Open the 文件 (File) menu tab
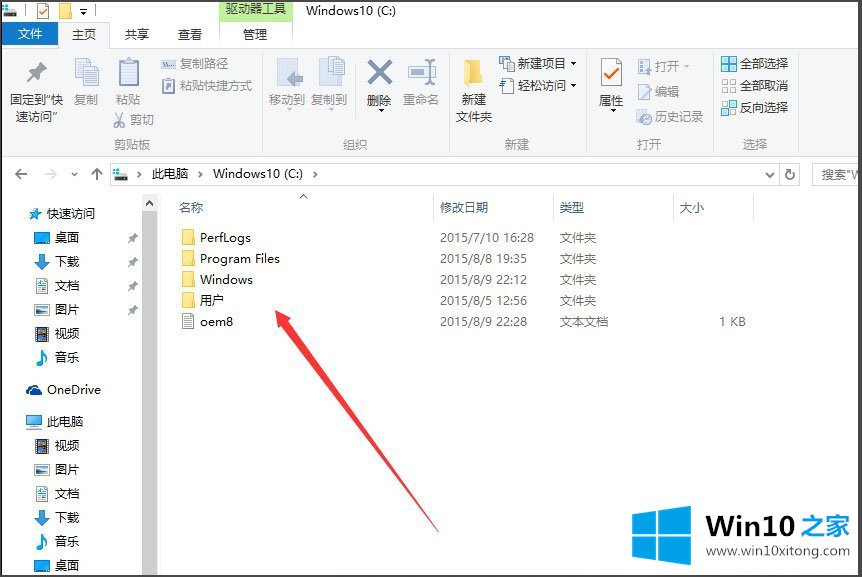The image size is (862, 577). coord(30,34)
